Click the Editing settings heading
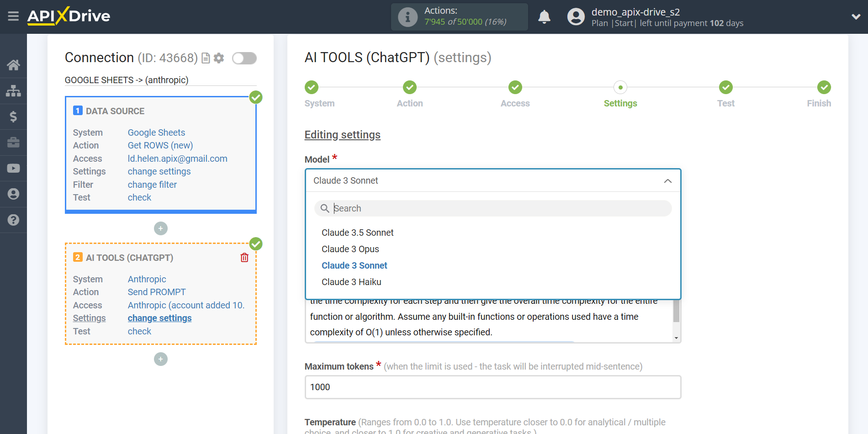The width and height of the screenshot is (868, 434). click(x=343, y=135)
